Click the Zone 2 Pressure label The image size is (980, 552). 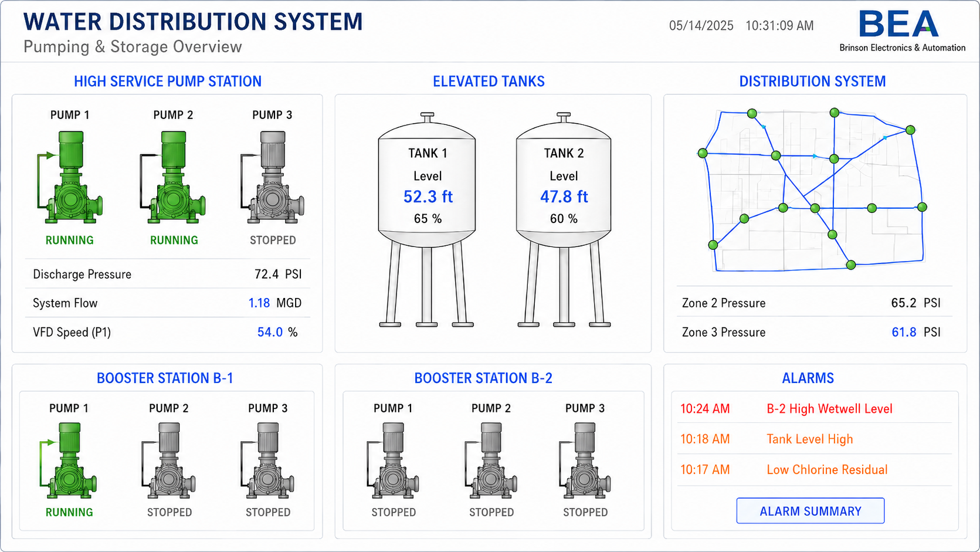tap(724, 303)
